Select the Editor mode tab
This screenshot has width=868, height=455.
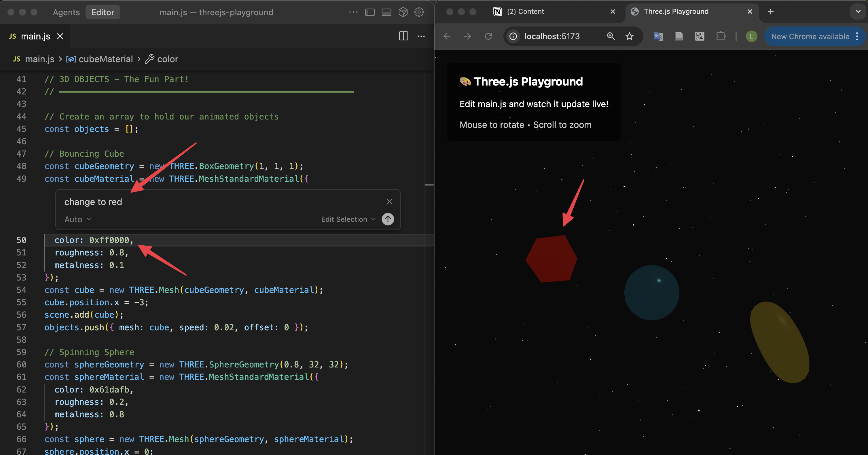[103, 12]
